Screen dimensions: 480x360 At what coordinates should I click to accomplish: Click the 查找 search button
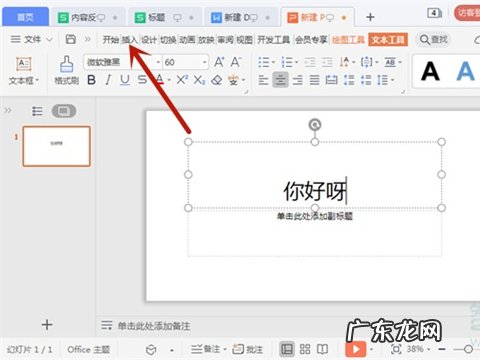tap(434, 40)
